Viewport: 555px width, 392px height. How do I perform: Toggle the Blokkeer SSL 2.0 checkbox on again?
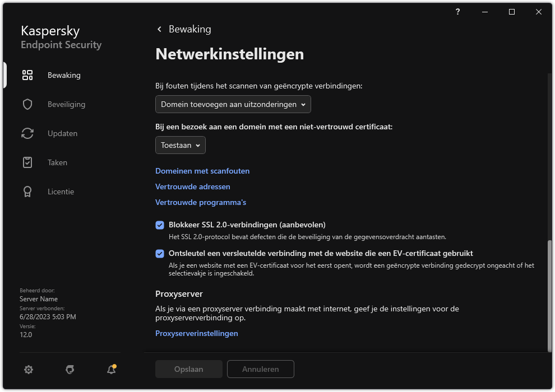coord(160,225)
